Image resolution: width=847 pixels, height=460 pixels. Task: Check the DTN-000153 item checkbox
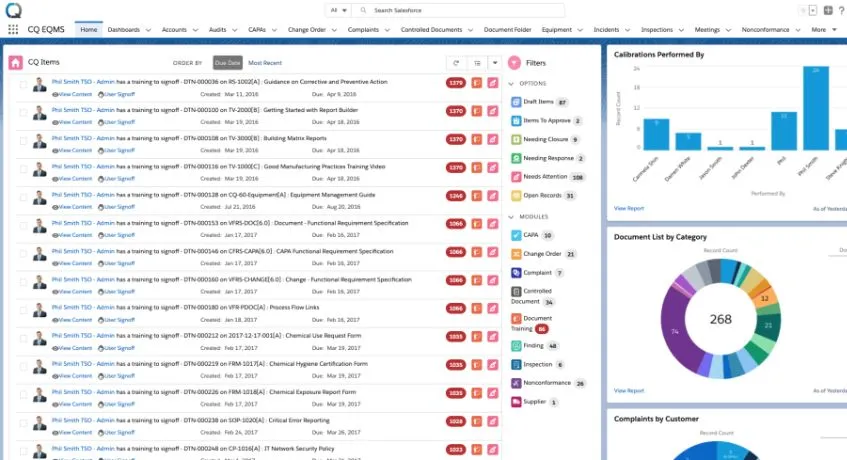(23, 226)
